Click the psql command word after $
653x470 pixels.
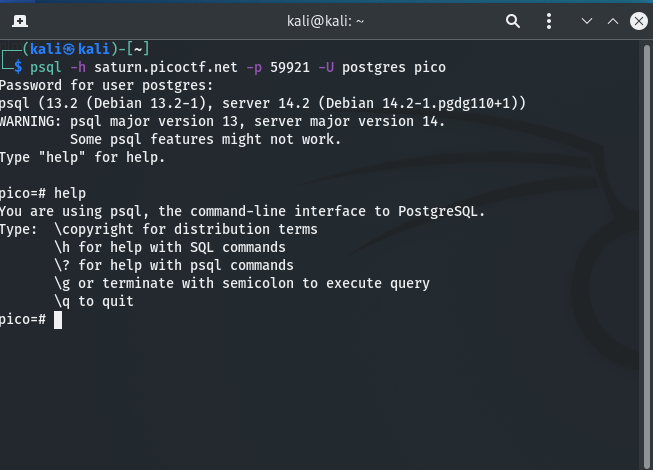tap(46, 67)
